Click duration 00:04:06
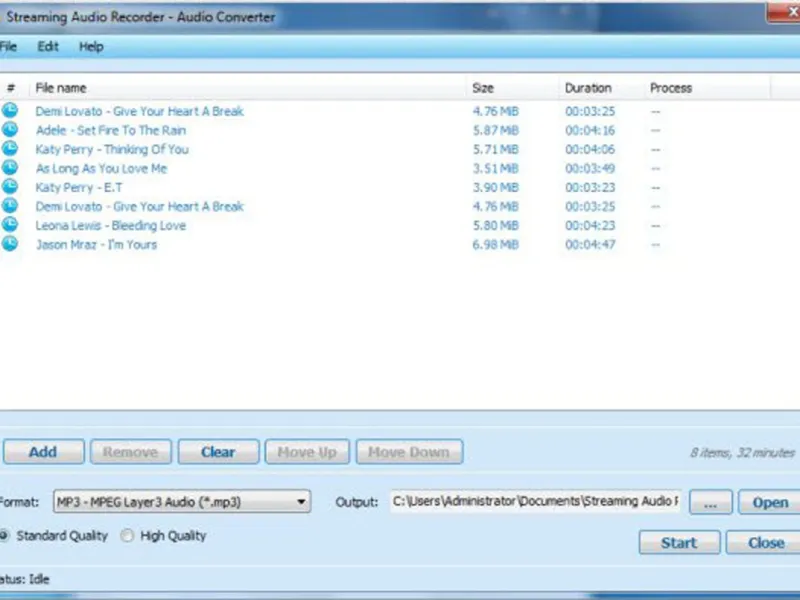800x600 pixels. pyautogui.click(x=590, y=149)
